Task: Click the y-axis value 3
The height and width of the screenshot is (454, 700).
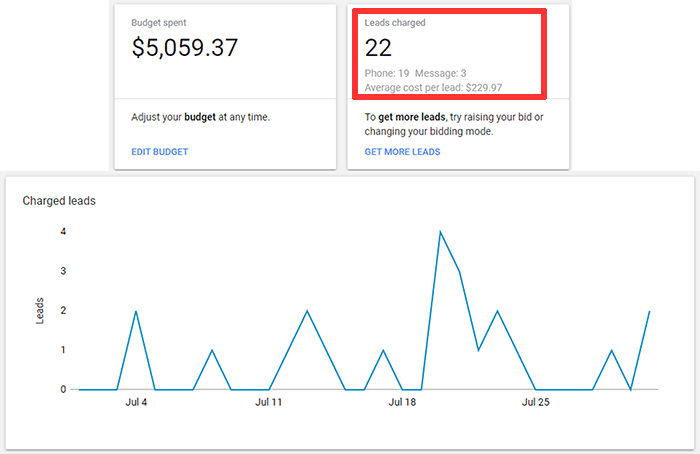Action: point(63,271)
